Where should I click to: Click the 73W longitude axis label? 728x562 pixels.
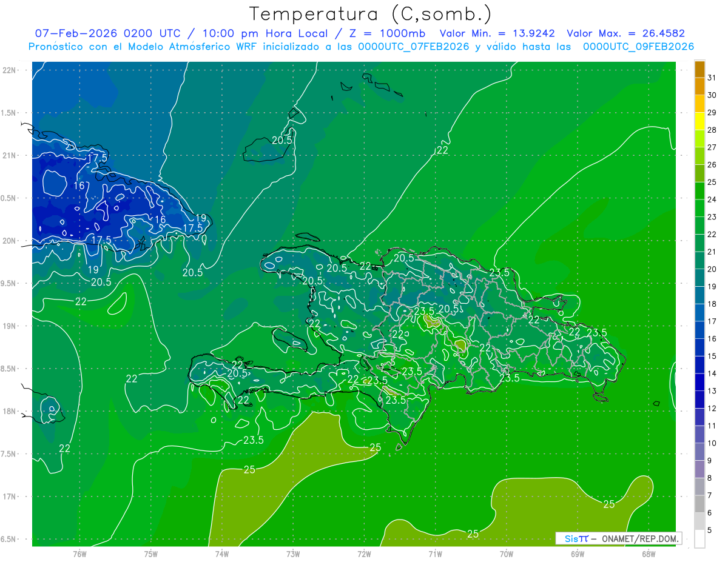[x=293, y=554]
